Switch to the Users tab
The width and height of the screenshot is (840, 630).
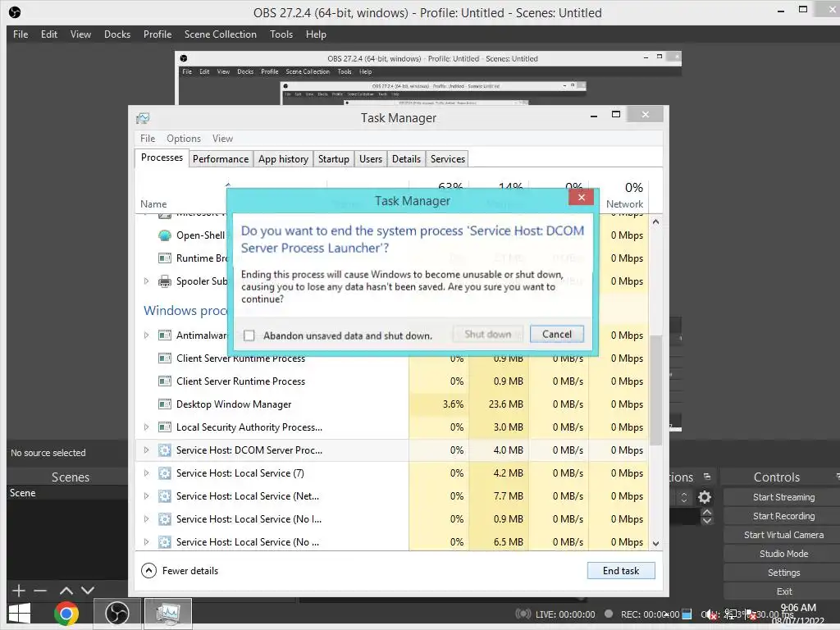pos(371,159)
